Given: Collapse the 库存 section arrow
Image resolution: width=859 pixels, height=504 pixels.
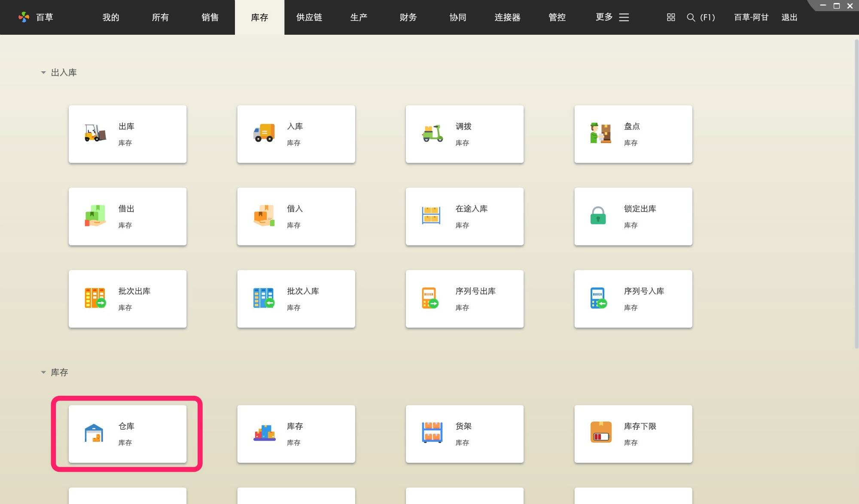Looking at the screenshot, I should click(43, 372).
